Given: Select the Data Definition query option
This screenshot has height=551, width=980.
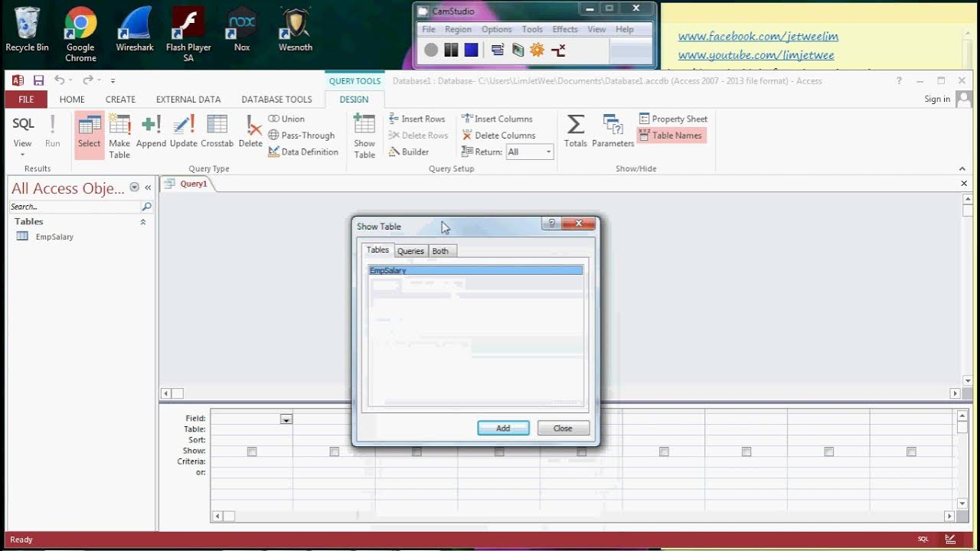Looking at the screenshot, I should (303, 152).
